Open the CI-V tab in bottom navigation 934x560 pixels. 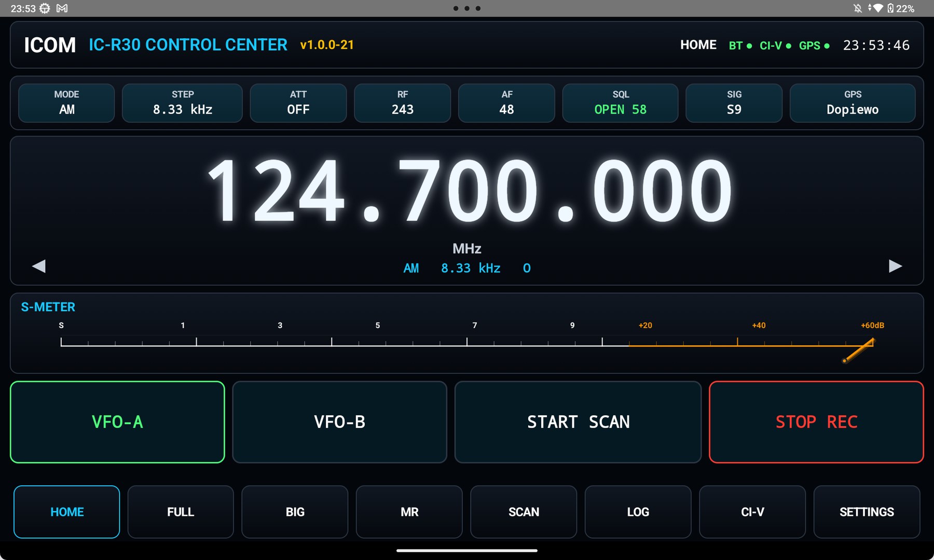(752, 512)
